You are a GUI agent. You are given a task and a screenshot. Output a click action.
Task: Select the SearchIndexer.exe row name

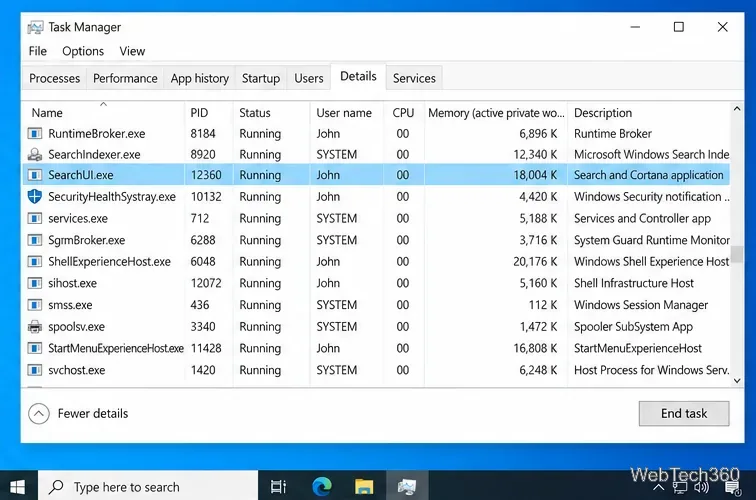coord(94,154)
